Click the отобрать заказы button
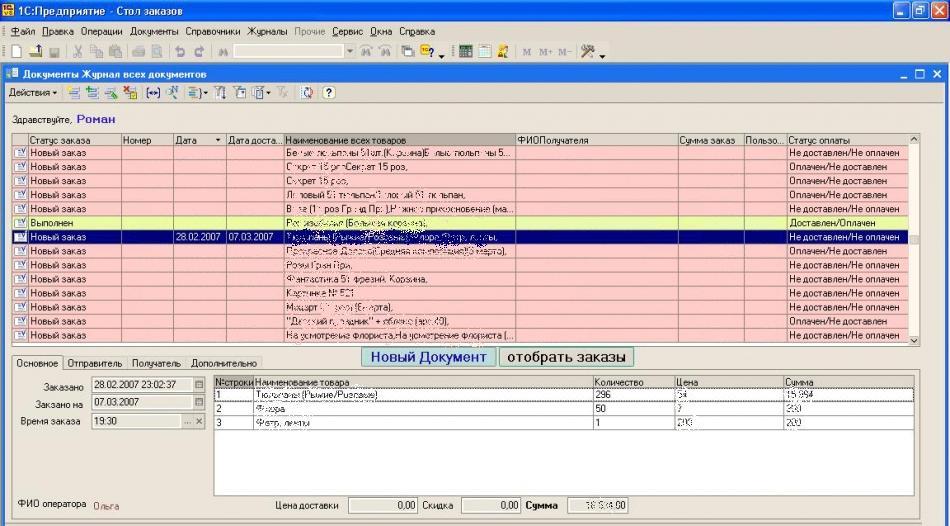The image size is (950, 526). [566, 357]
